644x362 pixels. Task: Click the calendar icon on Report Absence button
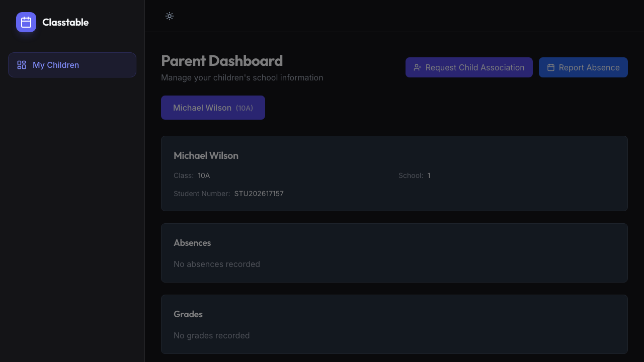point(551,67)
